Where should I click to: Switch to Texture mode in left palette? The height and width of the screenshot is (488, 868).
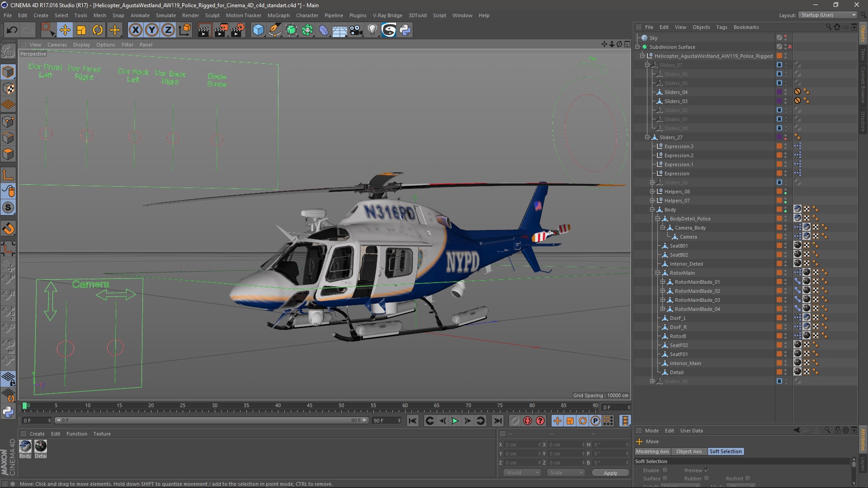8,89
